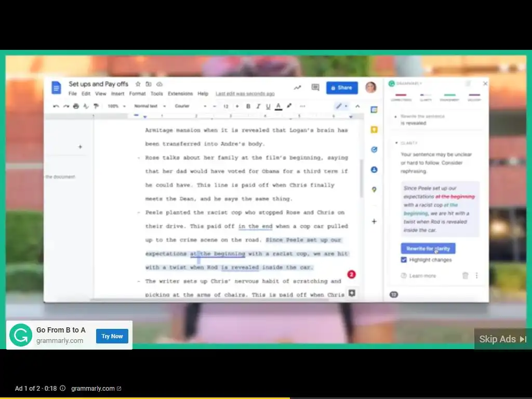Click the move to folder icon
This screenshot has height=399, width=532.
point(148,84)
